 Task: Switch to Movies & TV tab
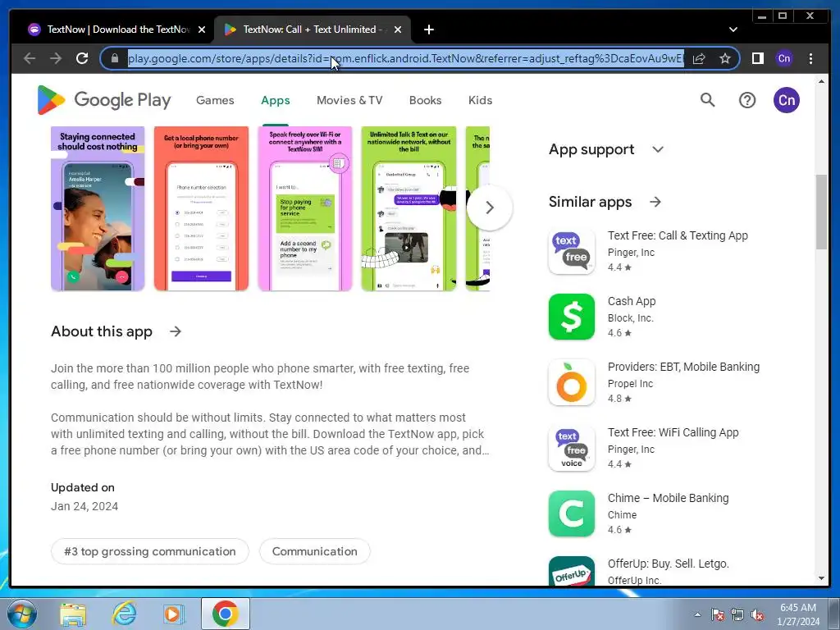pos(349,100)
